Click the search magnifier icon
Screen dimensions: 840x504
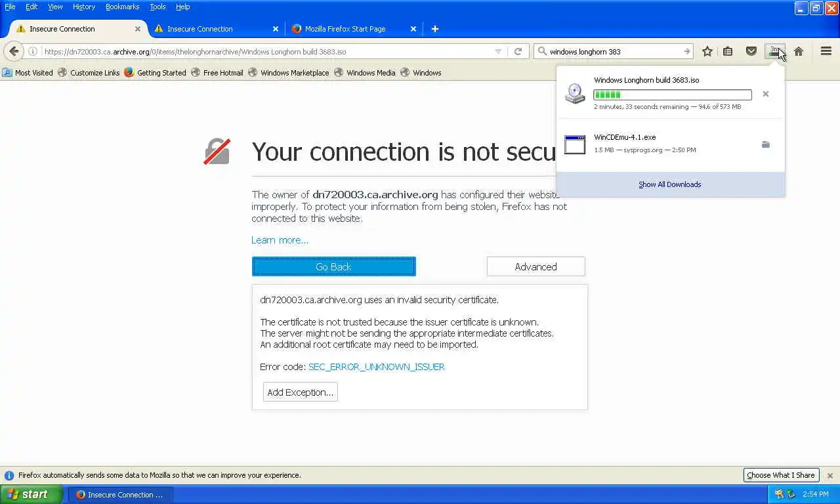[x=542, y=51]
